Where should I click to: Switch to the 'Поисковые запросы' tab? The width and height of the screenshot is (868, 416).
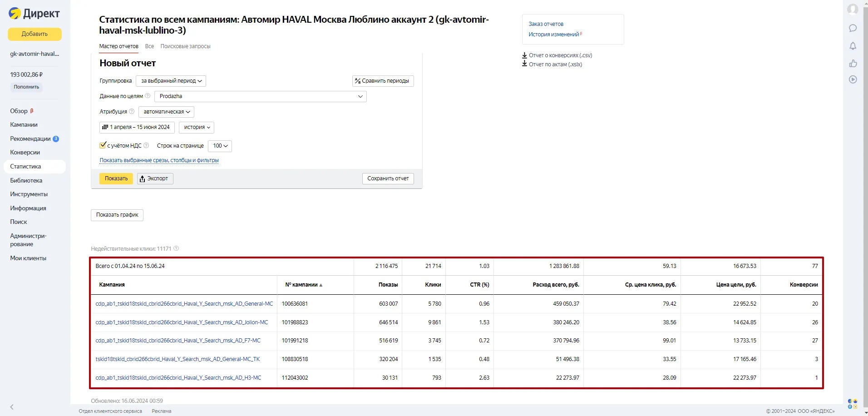pyautogui.click(x=185, y=46)
